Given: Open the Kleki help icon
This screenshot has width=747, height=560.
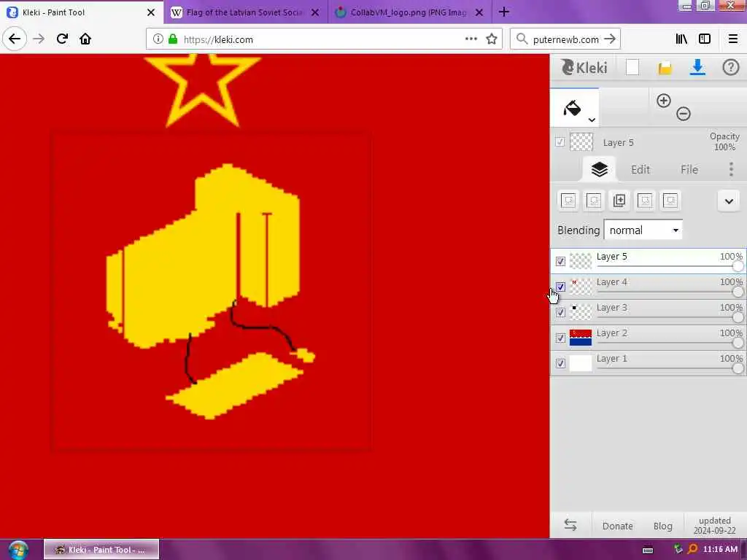Looking at the screenshot, I should click(x=730, y=67).
